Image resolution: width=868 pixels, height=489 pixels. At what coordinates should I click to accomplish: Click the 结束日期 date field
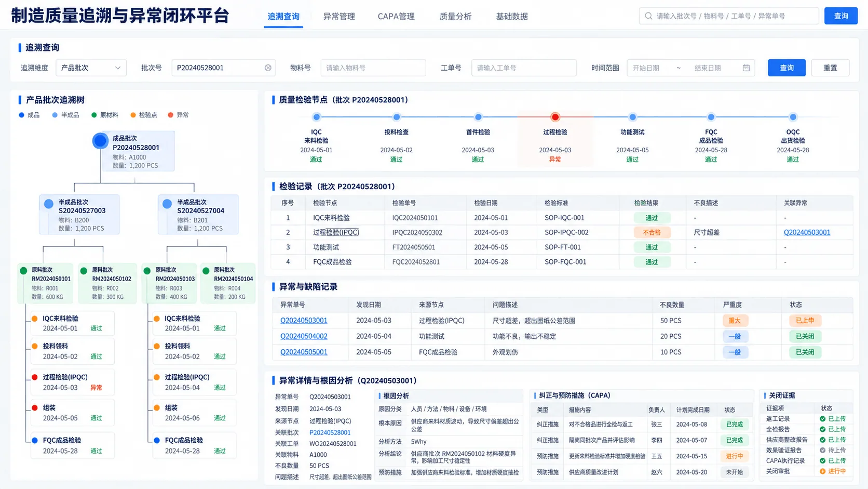[708, 68]
